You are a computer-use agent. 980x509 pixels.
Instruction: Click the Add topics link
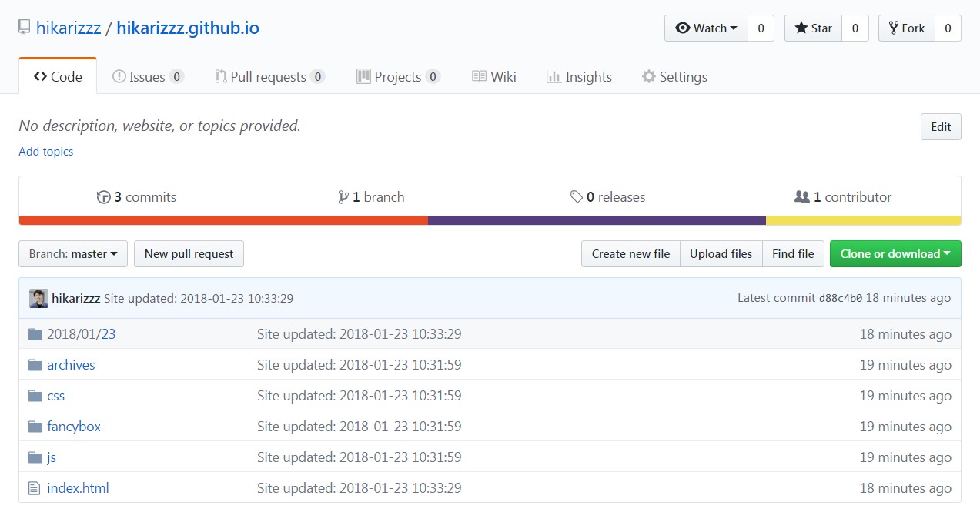pyautogui.click(x=46, y=152)
